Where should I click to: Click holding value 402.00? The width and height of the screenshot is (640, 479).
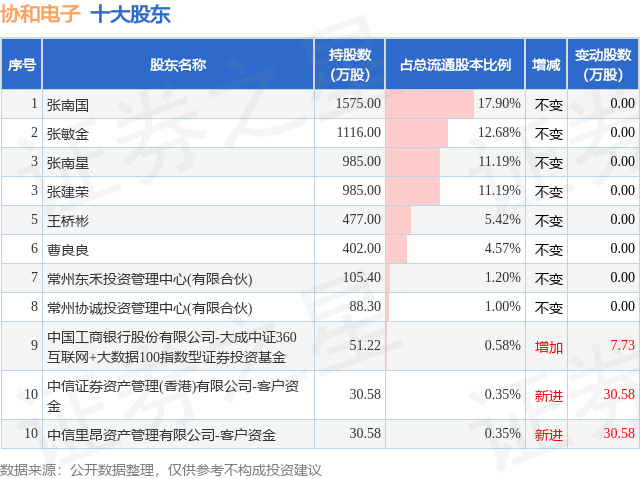click(362, 248)
